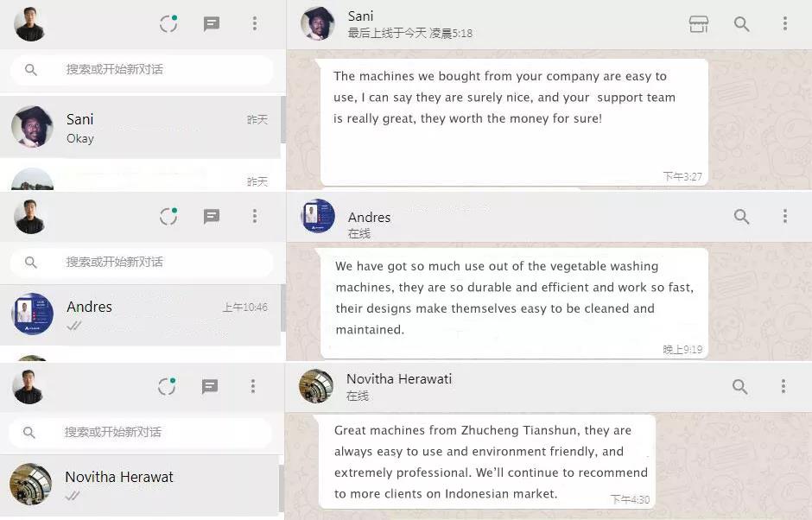Viewport: 812px width, 520px height.
Task: Search within Sani conversation
Action: coord(741,24)
